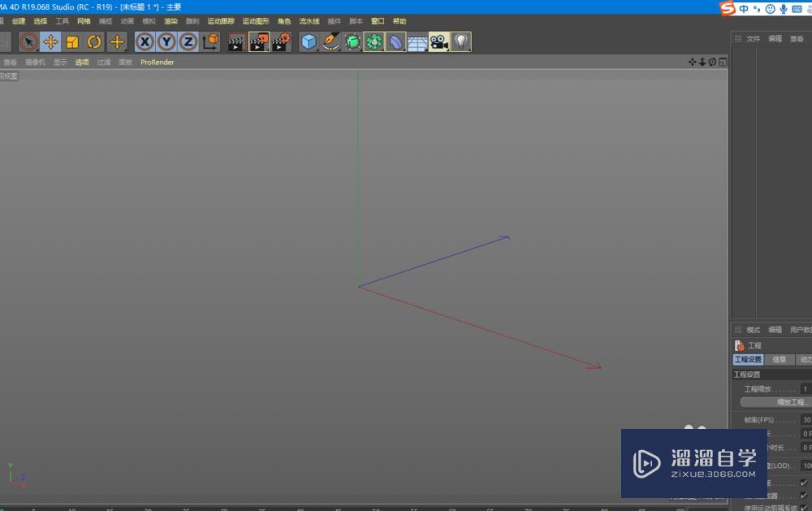
Task: Select the spline Pen tool
Action: (x=330, y=42)
